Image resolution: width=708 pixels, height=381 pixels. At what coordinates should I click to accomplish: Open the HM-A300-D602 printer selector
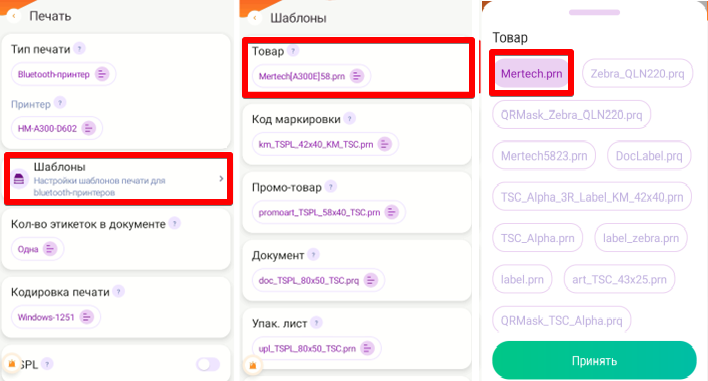click(x=56, y=128)
